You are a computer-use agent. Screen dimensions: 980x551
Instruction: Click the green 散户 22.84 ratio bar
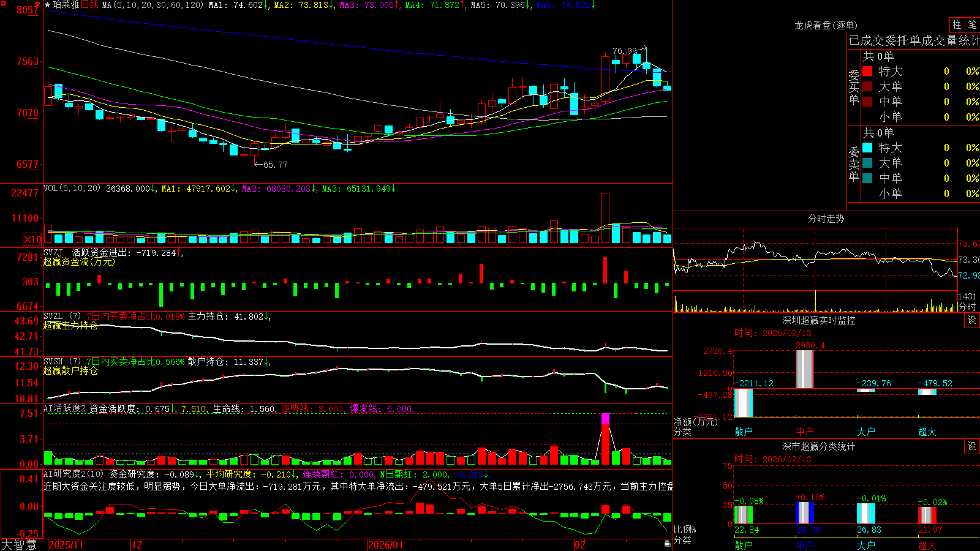[744, 514]
